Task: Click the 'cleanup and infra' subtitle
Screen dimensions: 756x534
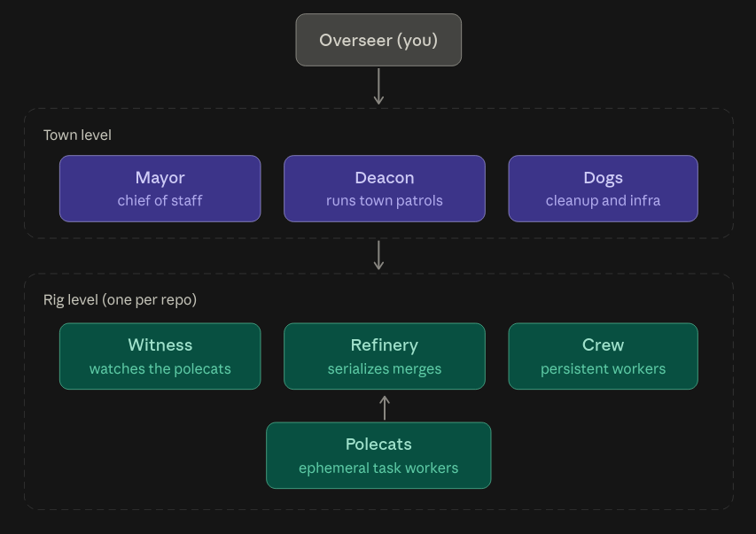Action: (603, 200)
